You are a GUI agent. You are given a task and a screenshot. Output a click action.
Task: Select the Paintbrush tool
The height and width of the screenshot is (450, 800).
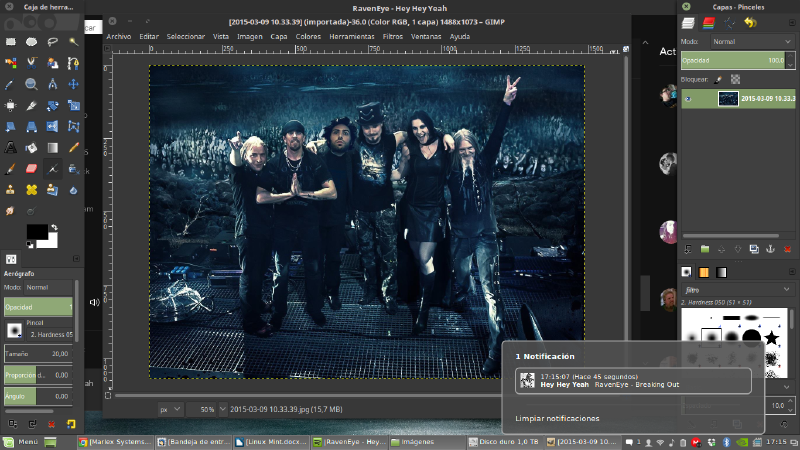[10, 169]
